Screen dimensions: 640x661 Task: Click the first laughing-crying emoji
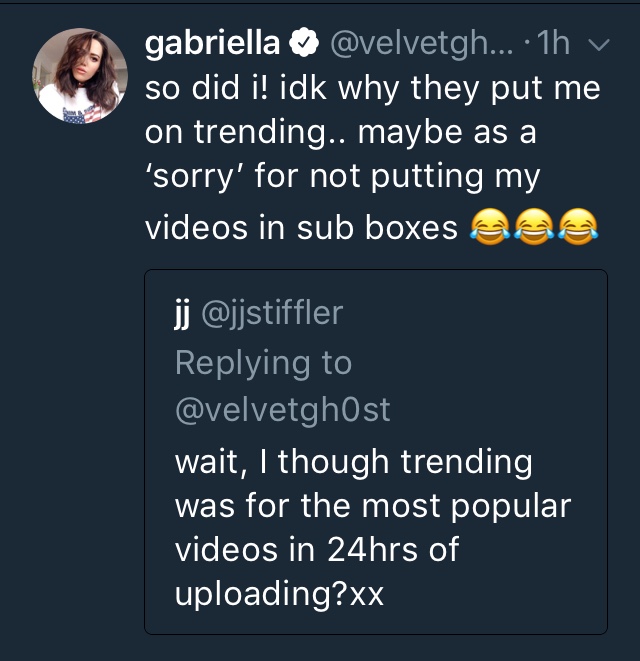488,228
